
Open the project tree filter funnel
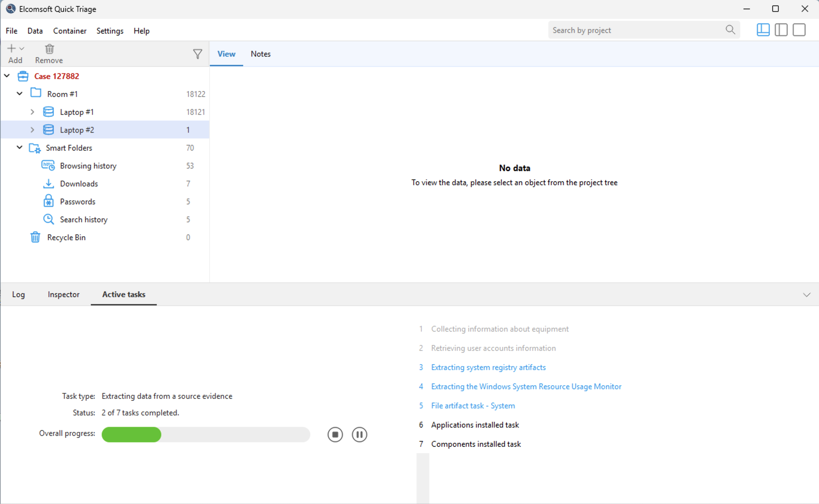(x=197, y=54)
